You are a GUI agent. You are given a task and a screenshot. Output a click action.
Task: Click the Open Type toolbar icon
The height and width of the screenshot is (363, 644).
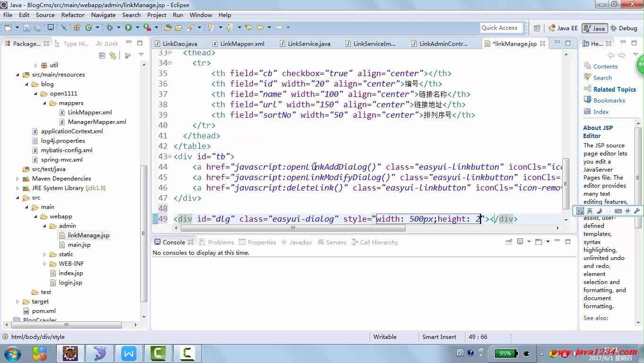(x=168, y=27)
